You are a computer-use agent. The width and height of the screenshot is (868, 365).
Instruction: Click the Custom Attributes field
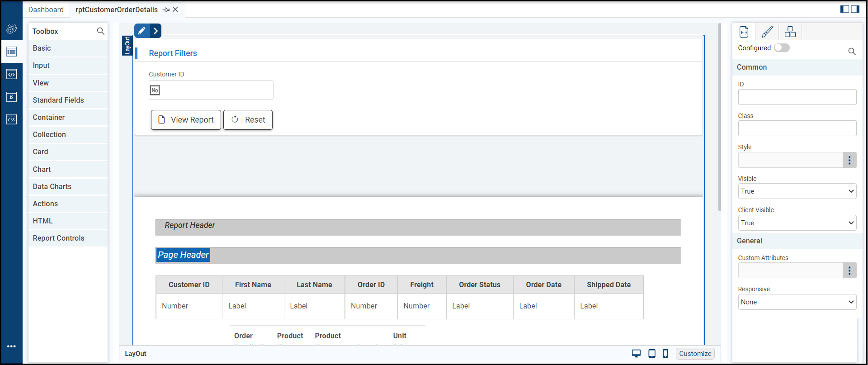[x=791, y=270]
